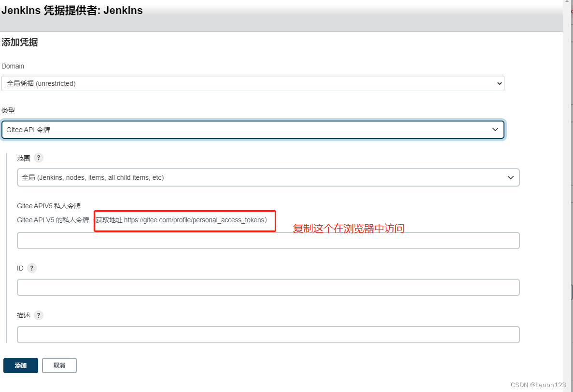The width and height of the screenshot is (573, 392).
Task: Click the Gitee APIV5 私人令牌 label
Action: coord(49,206)
